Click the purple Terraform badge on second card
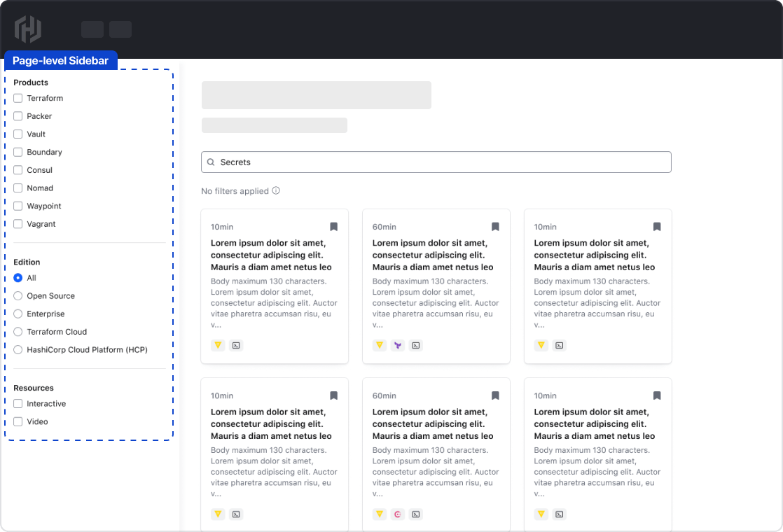 point(397,345)
